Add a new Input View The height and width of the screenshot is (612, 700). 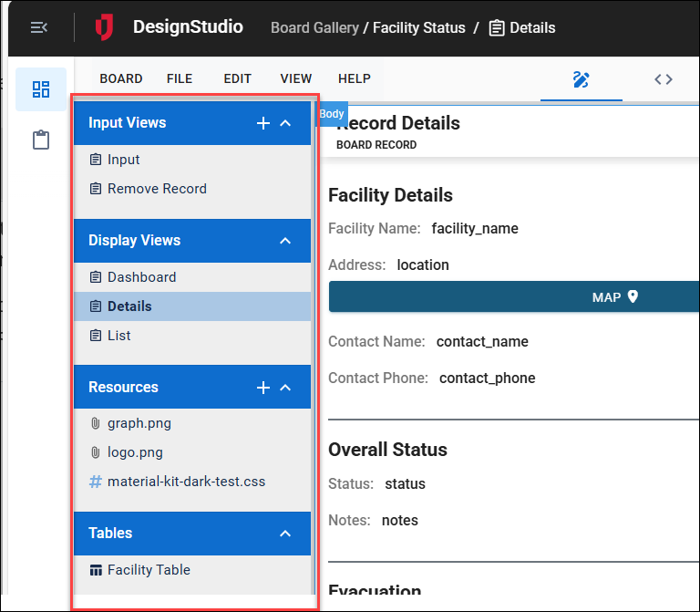263,123
